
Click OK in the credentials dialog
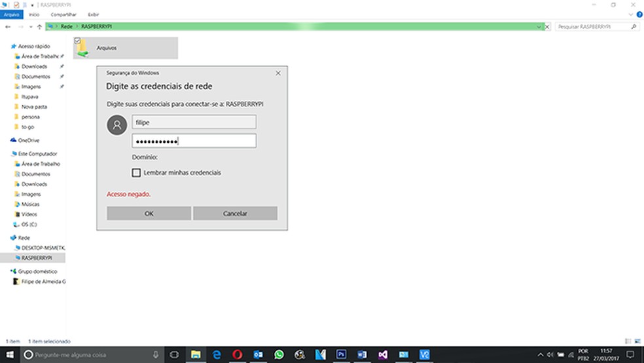tap(149, 214)
